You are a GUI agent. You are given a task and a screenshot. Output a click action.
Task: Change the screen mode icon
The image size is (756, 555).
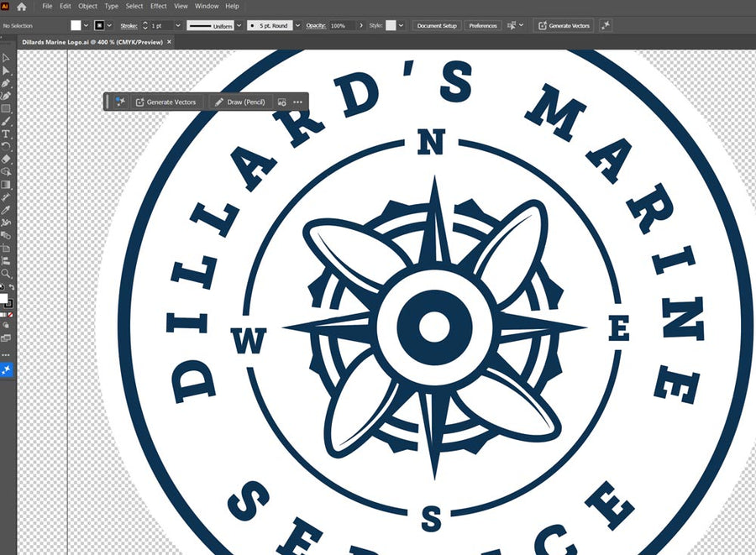[x=6, y=338]
